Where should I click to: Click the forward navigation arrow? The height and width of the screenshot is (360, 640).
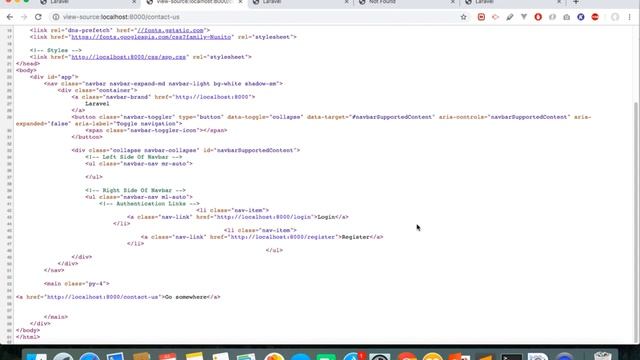[x=24, y=17]
